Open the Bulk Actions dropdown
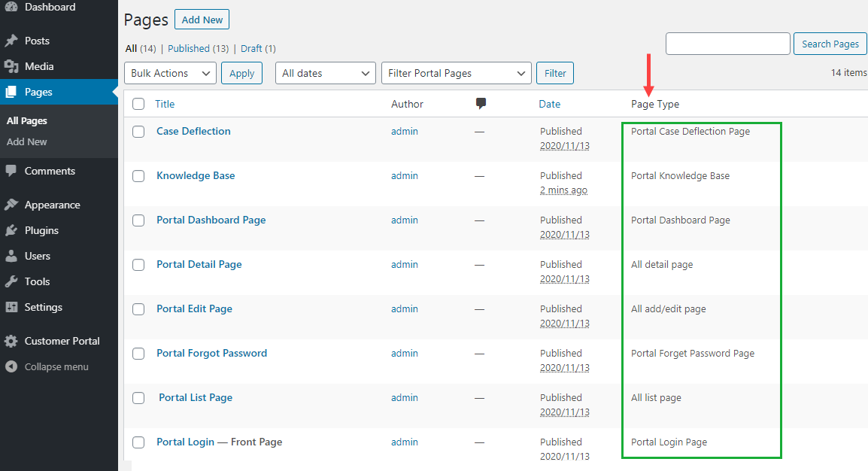 coord(170,73)
